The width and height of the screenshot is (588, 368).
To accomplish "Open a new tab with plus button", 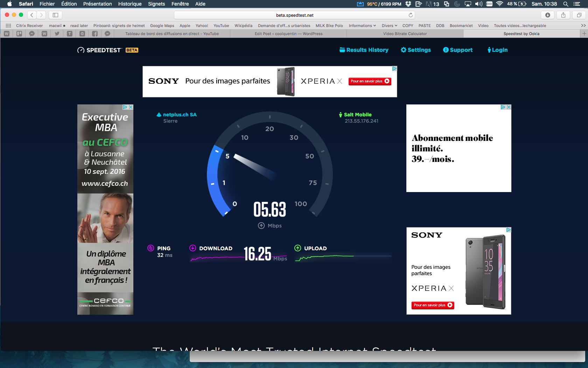I will click(584, 34).
